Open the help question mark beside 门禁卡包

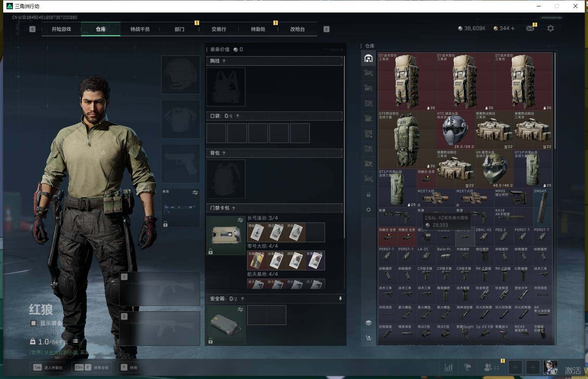[233, 208]
